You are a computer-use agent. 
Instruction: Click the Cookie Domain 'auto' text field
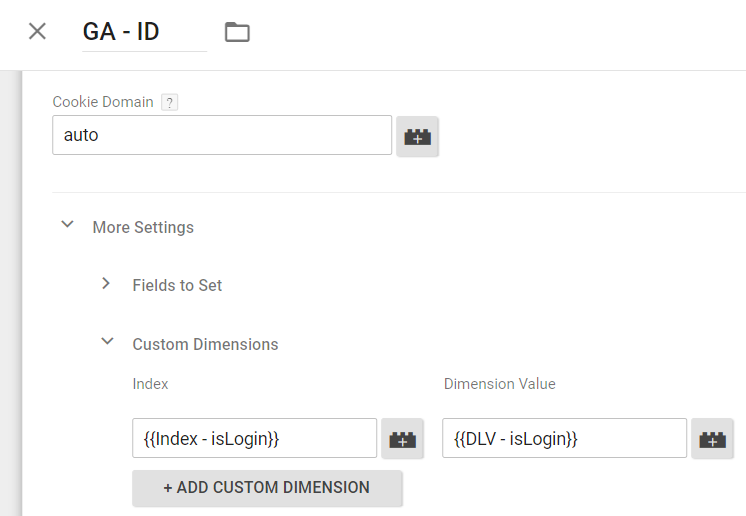221,135
